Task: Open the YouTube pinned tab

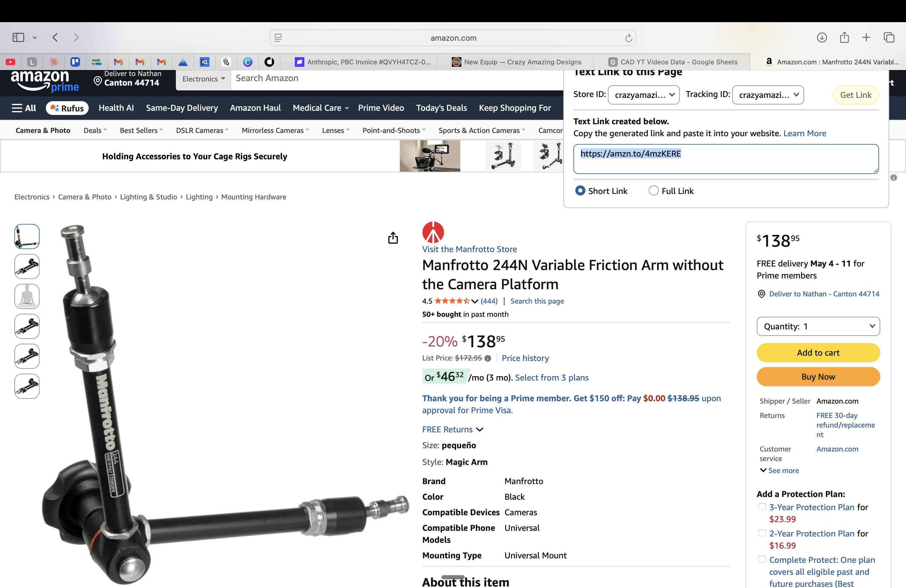Action: pyautogui.click(x=11, y=62)
